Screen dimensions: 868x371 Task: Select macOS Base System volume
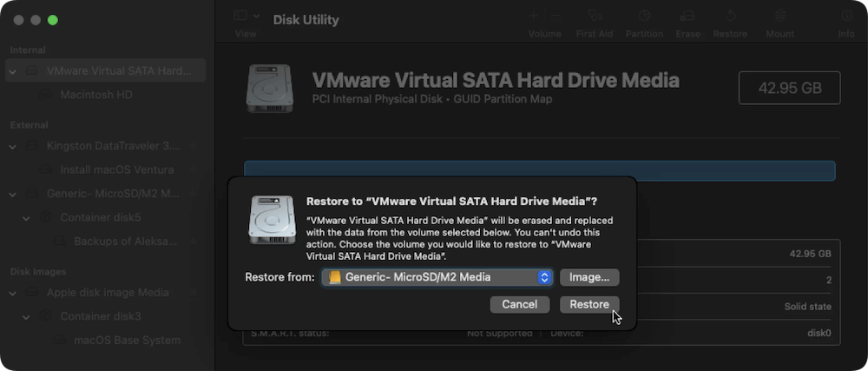click(x=127, y=340)
